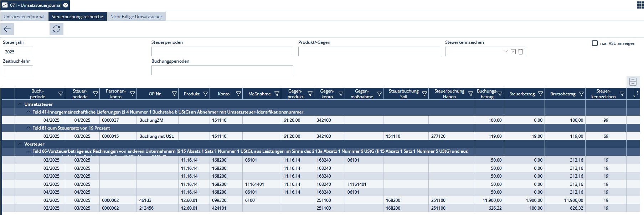Toggle select-all check next to Steuerkennzeichen
644x215 pixels.
coord(513,52)
